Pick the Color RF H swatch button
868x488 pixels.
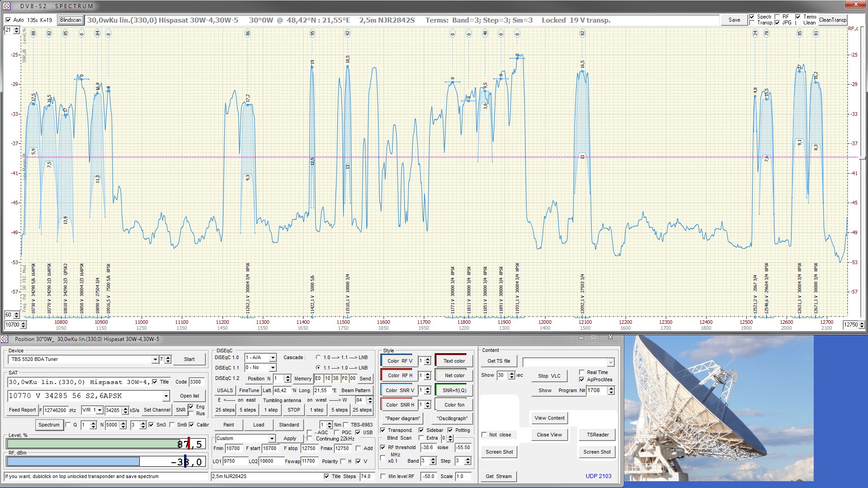click(x=400, y=375)
